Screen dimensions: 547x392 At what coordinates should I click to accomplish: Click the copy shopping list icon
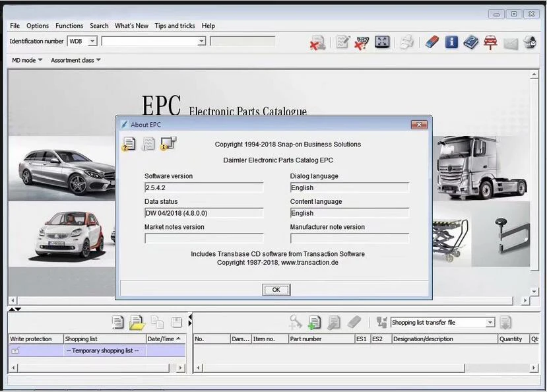[157, 322]
